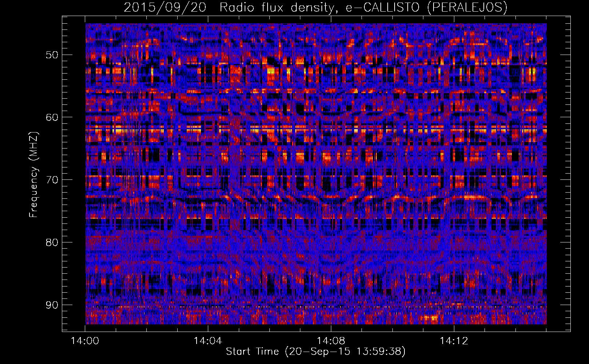Click the 50 frequency tick label
Screen dimensions: 589x364
[52, 55]
